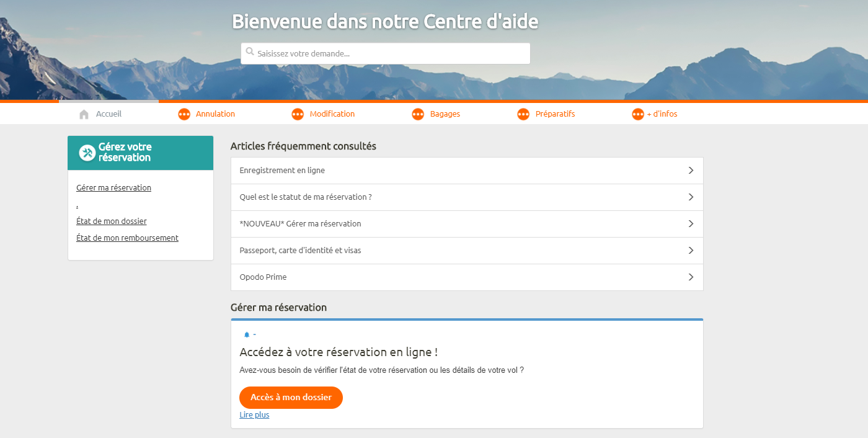Click the orange icon next to Annulation
This screenshot has width=868, height=438.
coord(184,114)
